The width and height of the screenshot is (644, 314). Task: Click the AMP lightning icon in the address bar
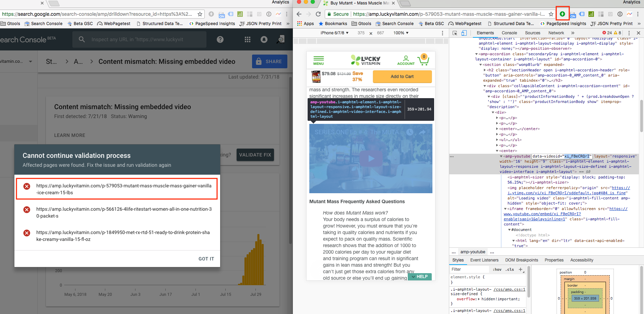coord(563,14)
